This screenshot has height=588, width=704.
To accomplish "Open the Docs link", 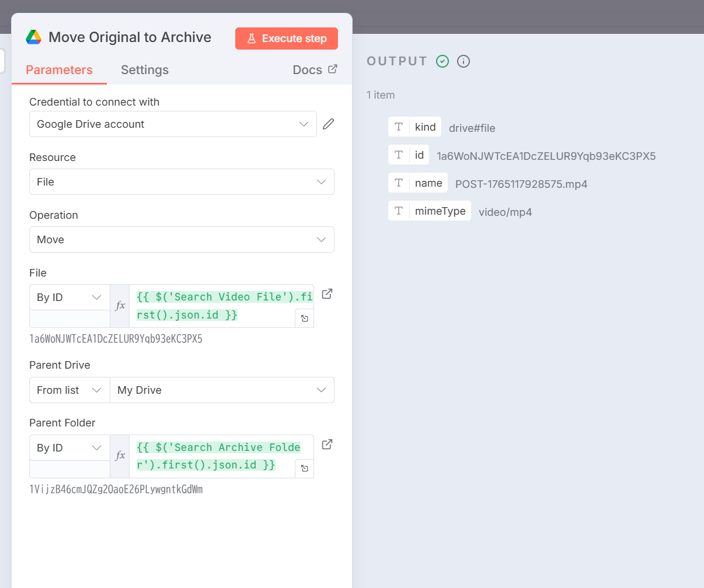I will [x=315, y=70].
